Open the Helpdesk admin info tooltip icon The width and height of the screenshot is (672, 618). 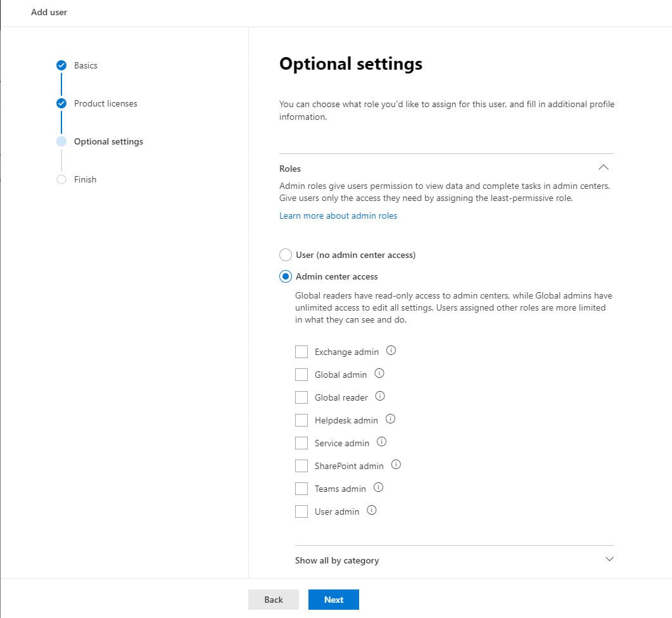(390, 418)
